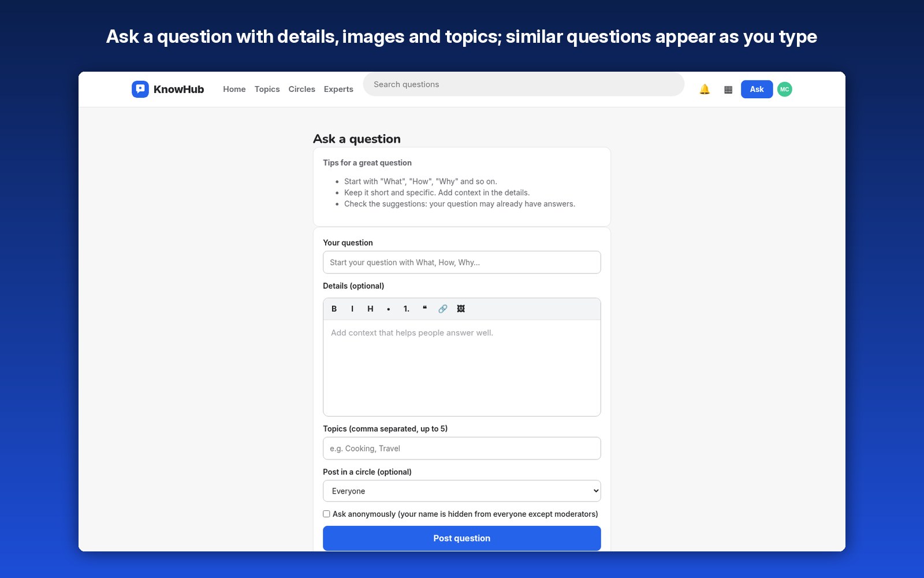Click the blue Ask button

tap(757, 89)
